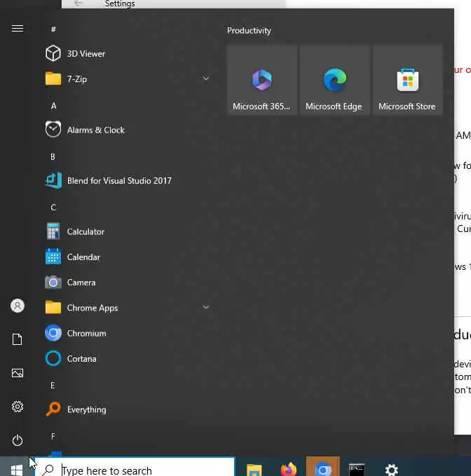The height and width of the screenshot is (476, 471).
Task: Open Cortana
Action: point(126,358)
